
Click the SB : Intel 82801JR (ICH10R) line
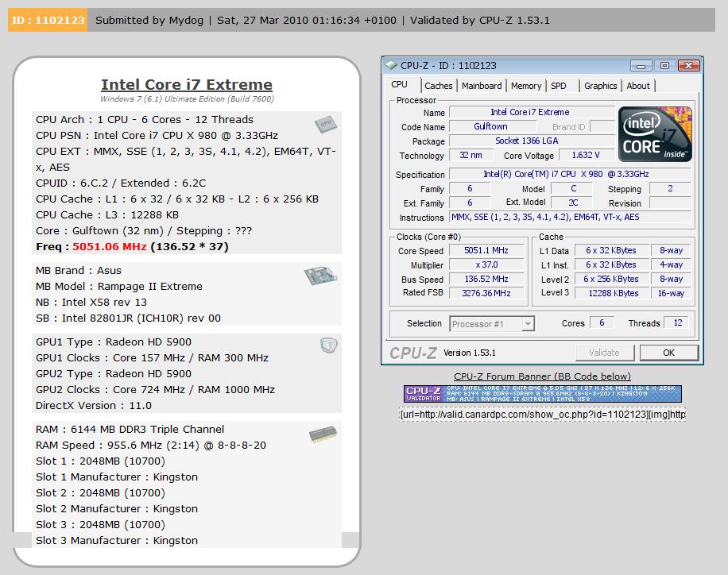coord(128,318)
